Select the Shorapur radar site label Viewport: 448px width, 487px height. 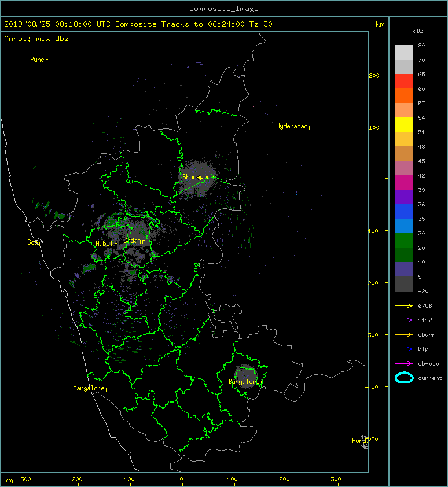tap(196, 177)
